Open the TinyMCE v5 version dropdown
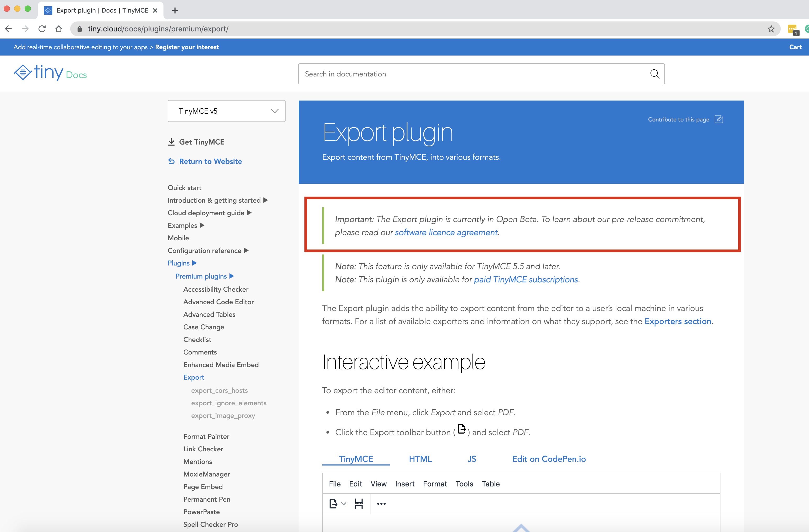809x532 pixels. click(226, 111)
